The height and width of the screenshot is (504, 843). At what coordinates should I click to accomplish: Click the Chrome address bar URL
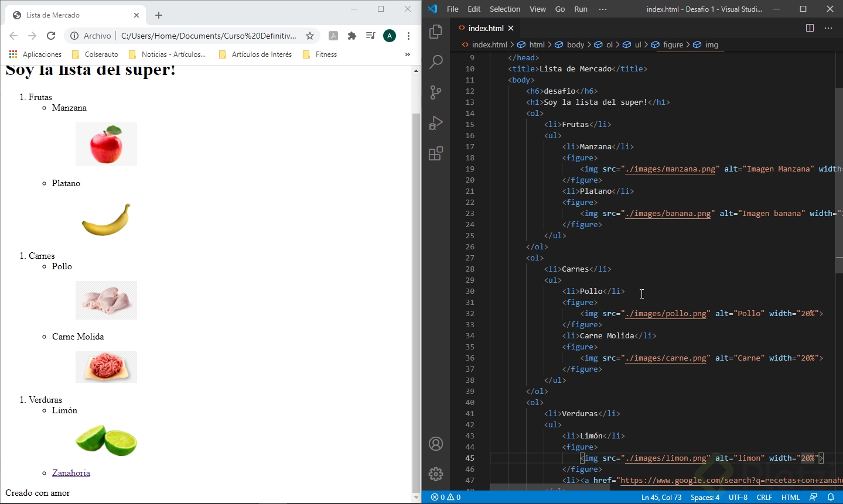click(x=208, y=36)
